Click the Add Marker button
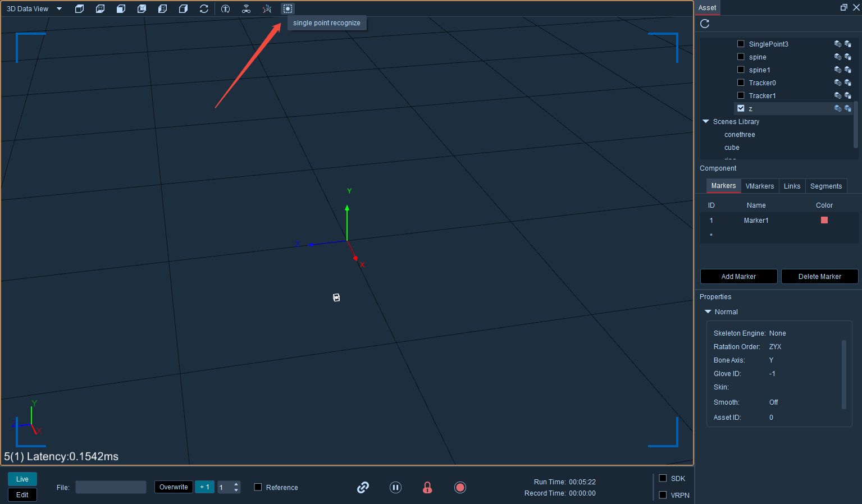 click(738, 277)
